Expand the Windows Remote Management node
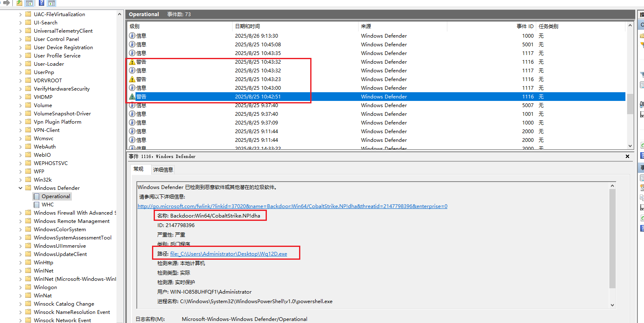The width and height of the screenshot is (644, 323). tap(21, 221)
